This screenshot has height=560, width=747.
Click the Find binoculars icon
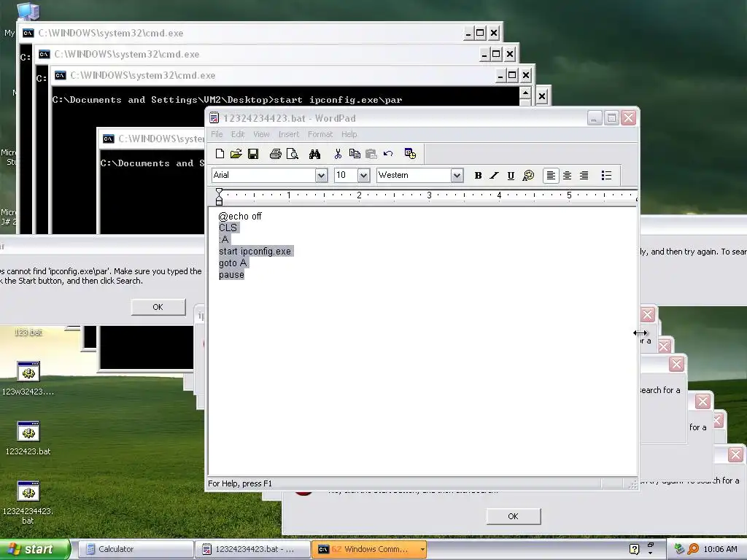coord(314,154)
